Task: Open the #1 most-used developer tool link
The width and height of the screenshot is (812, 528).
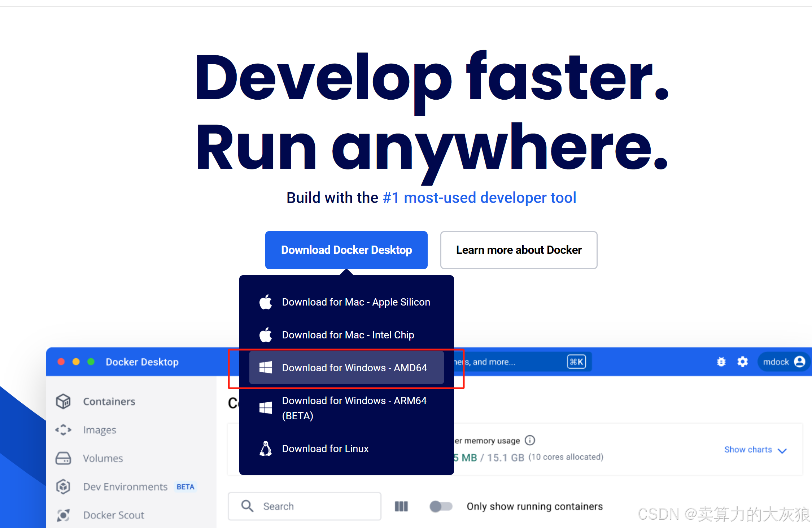Action: (479, 198)
